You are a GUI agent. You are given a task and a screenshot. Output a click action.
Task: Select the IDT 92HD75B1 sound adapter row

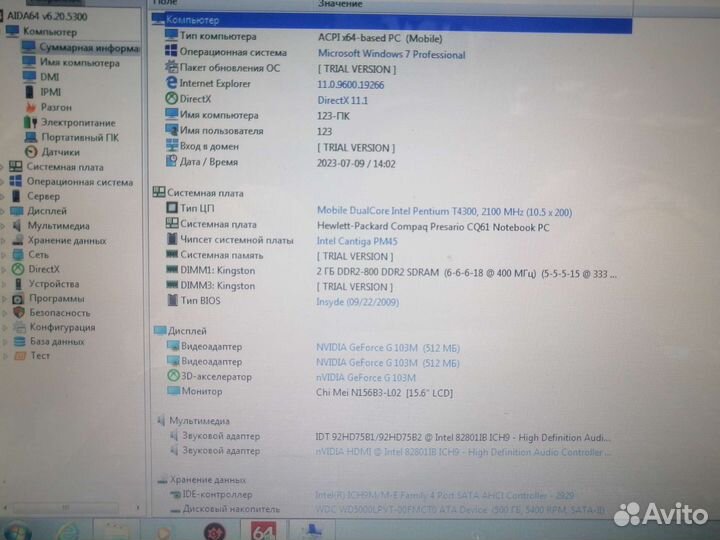392,437
